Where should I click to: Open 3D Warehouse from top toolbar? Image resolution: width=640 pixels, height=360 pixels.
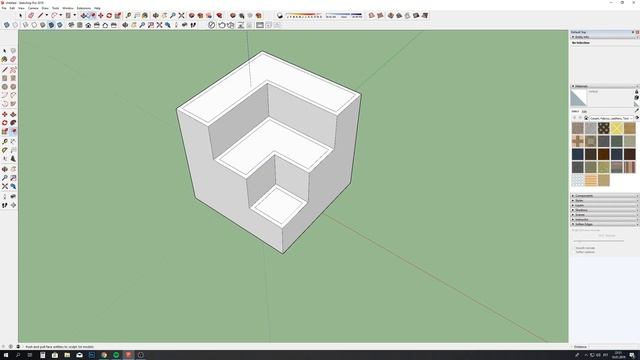click(x=191, y=16)
